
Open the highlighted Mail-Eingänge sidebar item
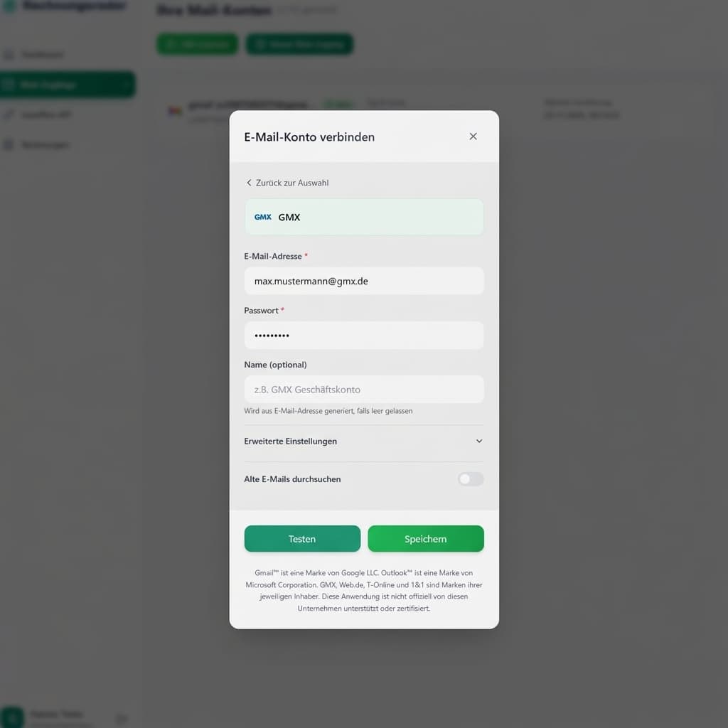click(x=68, y=85)
